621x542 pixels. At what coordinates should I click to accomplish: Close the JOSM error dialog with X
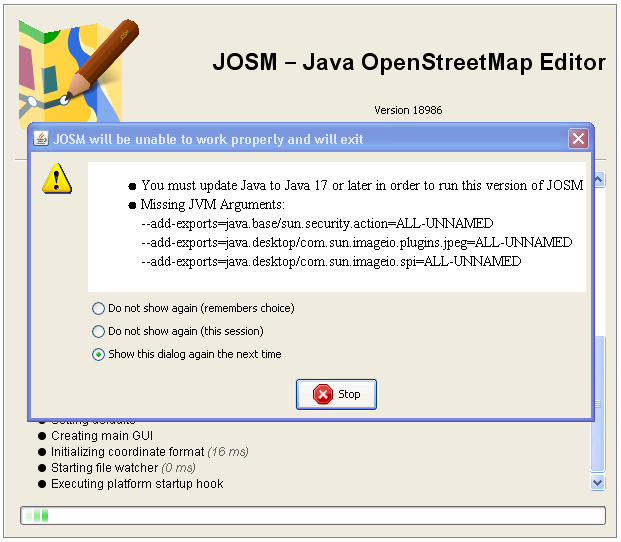[577, 139]
